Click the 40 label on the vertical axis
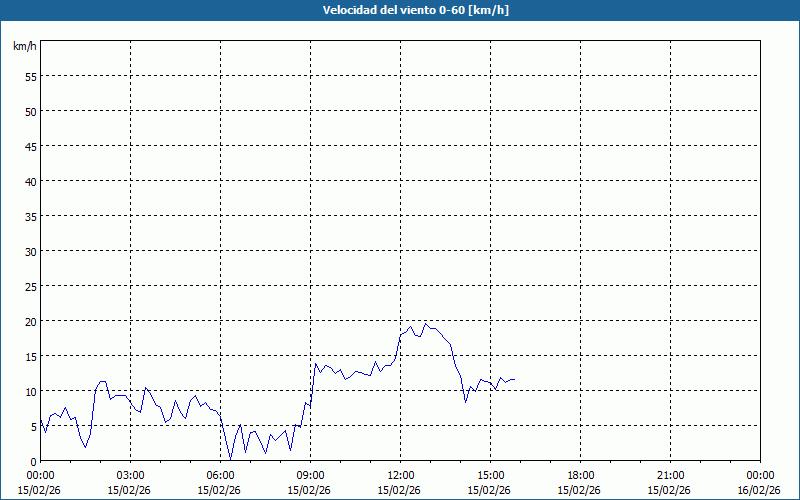 click(31, 181)
